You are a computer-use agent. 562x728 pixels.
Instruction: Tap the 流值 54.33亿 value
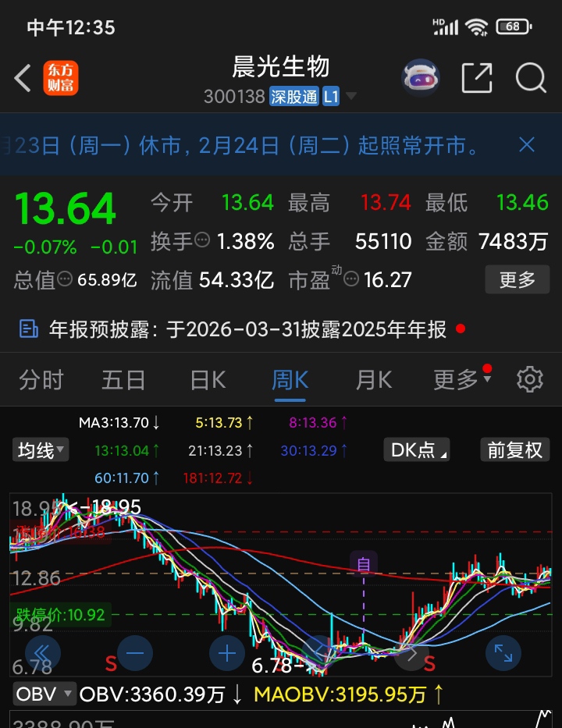pos(237,280)
